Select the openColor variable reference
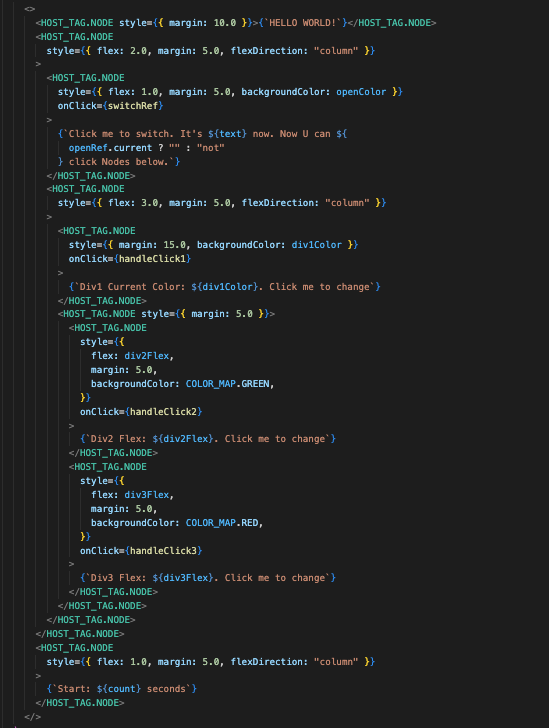Viewport: 549px width, 728px height. 361,92
